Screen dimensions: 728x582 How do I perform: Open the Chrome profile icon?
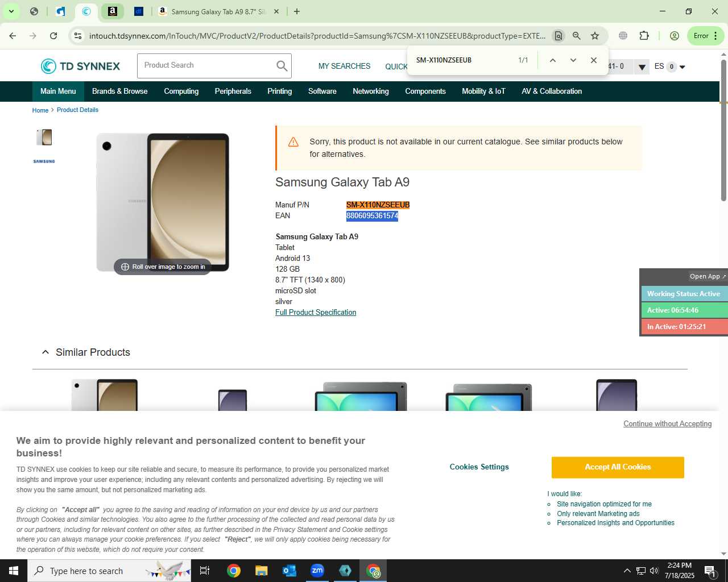tap(675, 36)
